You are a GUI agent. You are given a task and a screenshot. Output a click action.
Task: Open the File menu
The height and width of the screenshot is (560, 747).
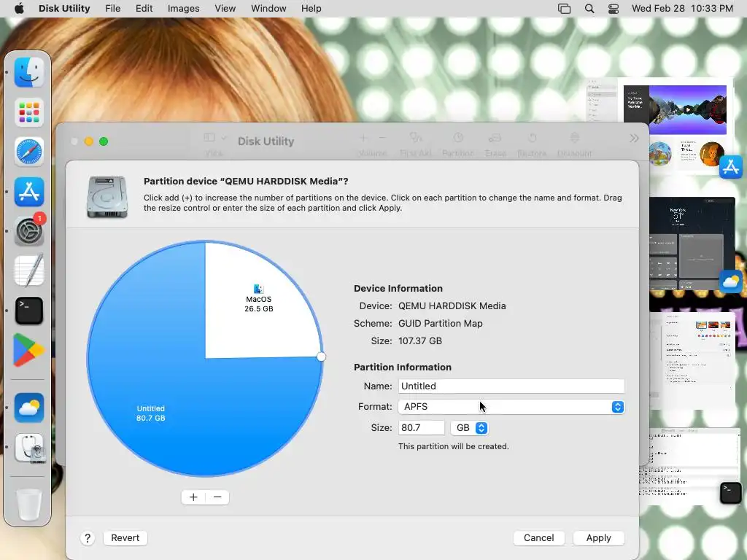(x=113, y=9)
